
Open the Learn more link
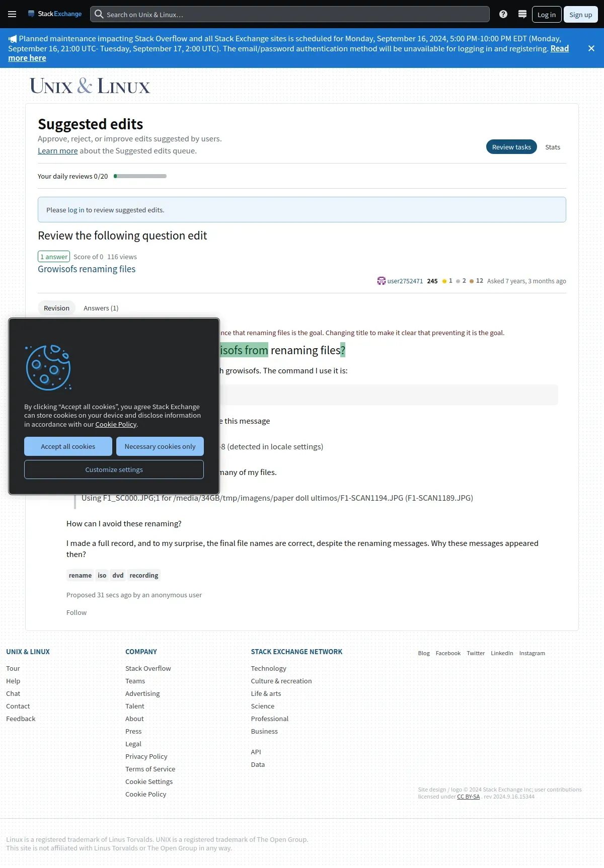[x=58, y=151]
